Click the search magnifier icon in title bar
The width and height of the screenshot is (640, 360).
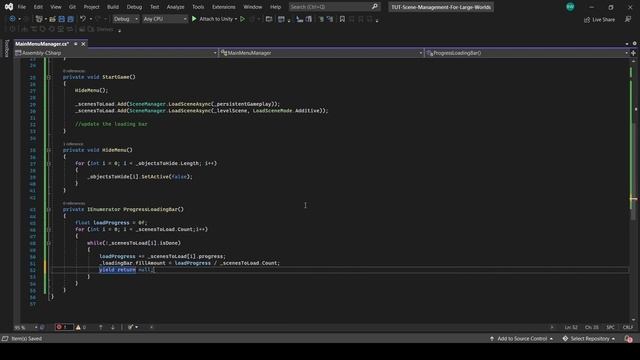pos(375,7)
